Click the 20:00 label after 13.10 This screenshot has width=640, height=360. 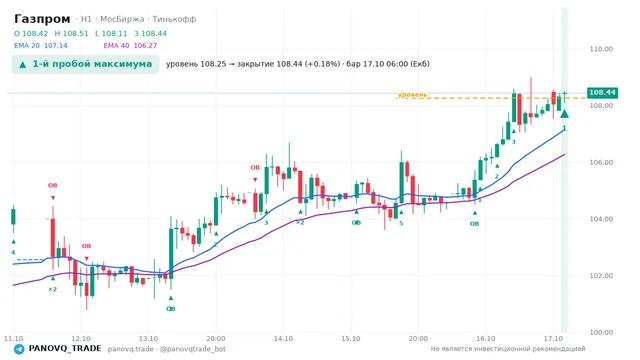(216, 339)
